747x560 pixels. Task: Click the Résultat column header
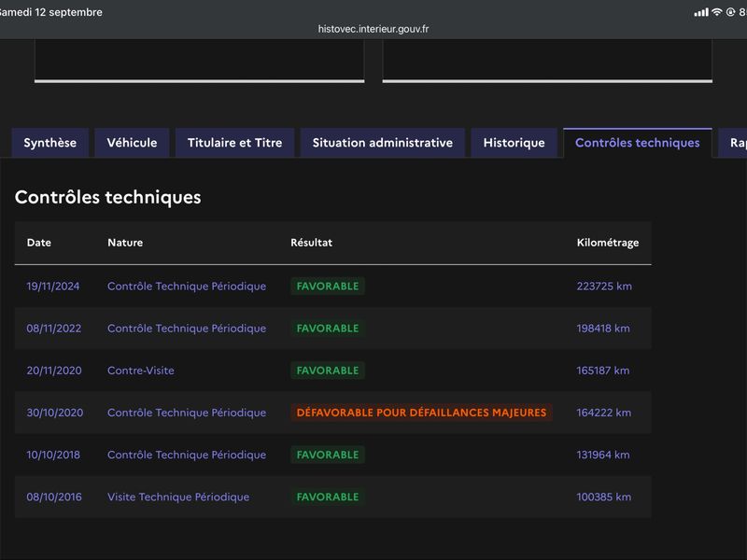312,243
